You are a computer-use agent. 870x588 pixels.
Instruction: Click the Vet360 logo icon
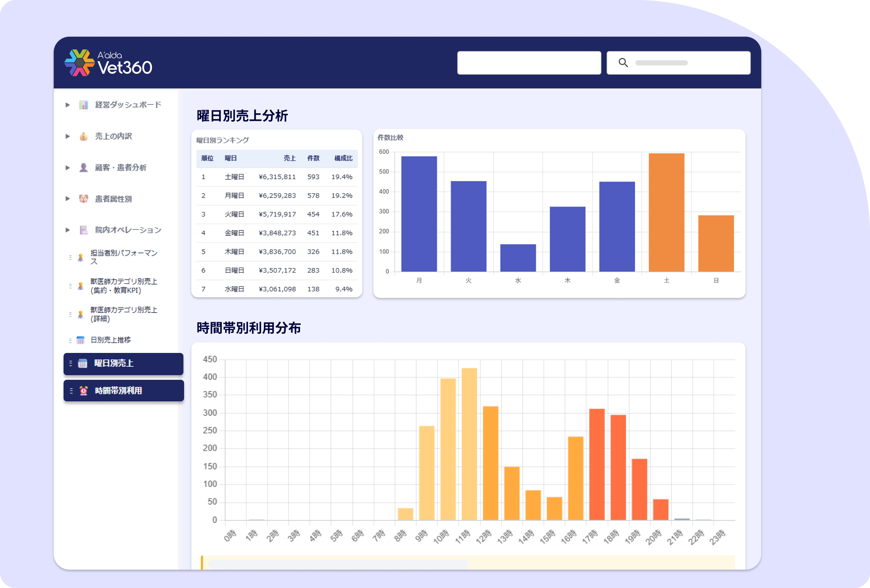(79, 63)
